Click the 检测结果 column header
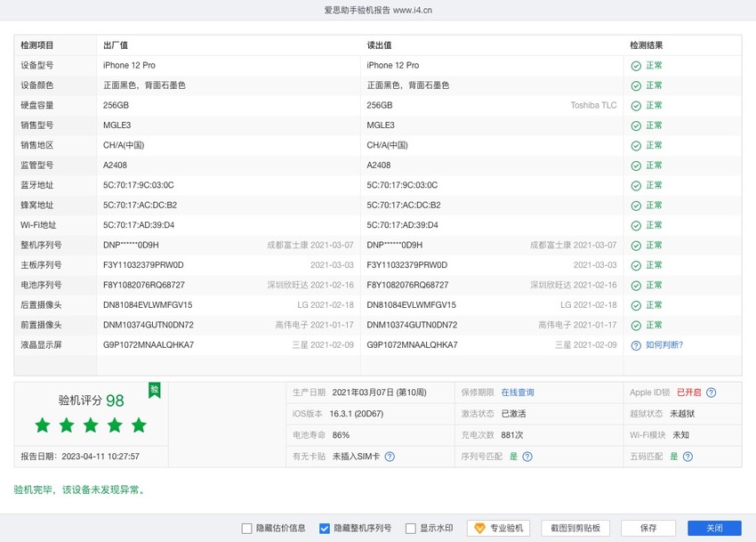 click(646, 45)
